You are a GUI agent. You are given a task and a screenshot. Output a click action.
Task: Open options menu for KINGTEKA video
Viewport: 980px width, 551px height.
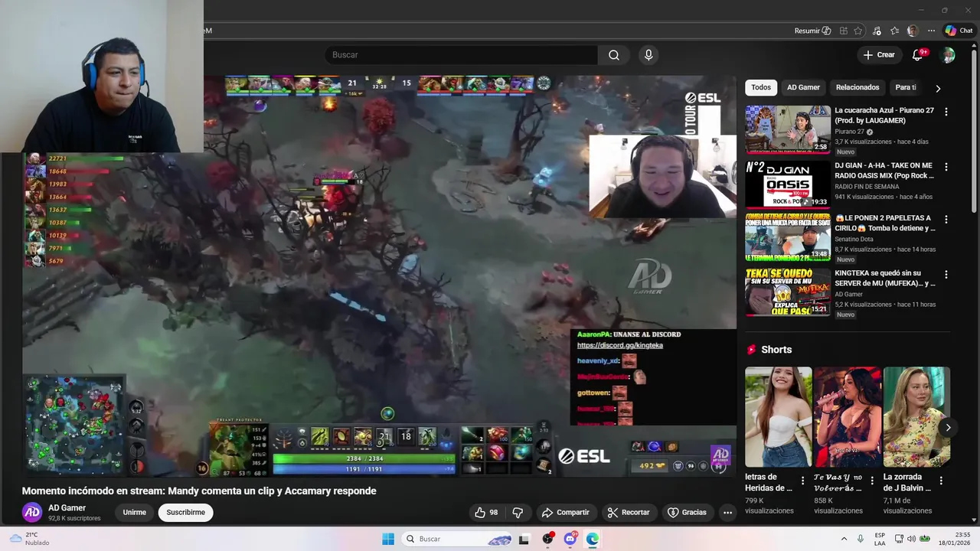pos(946,275)
